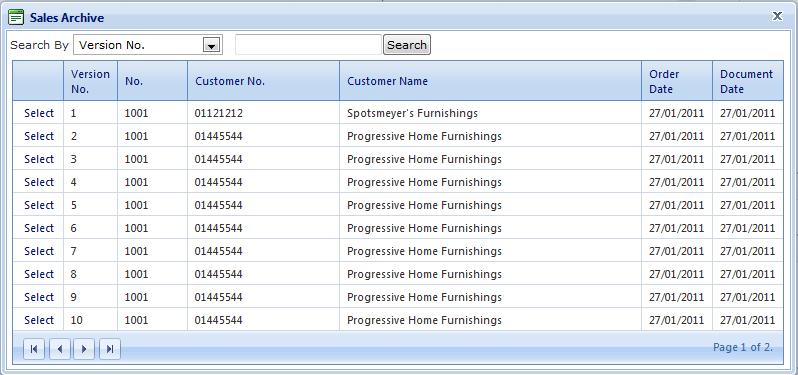Click customer number 01121212
The height and width of the screenshot is (375, 798).
(x=218, y=113)
